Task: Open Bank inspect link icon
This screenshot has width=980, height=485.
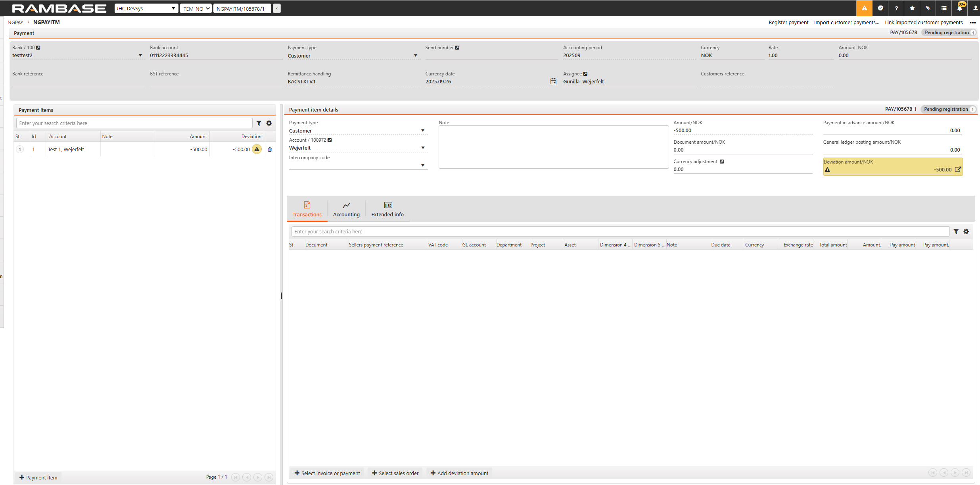Action: [38, 48]
